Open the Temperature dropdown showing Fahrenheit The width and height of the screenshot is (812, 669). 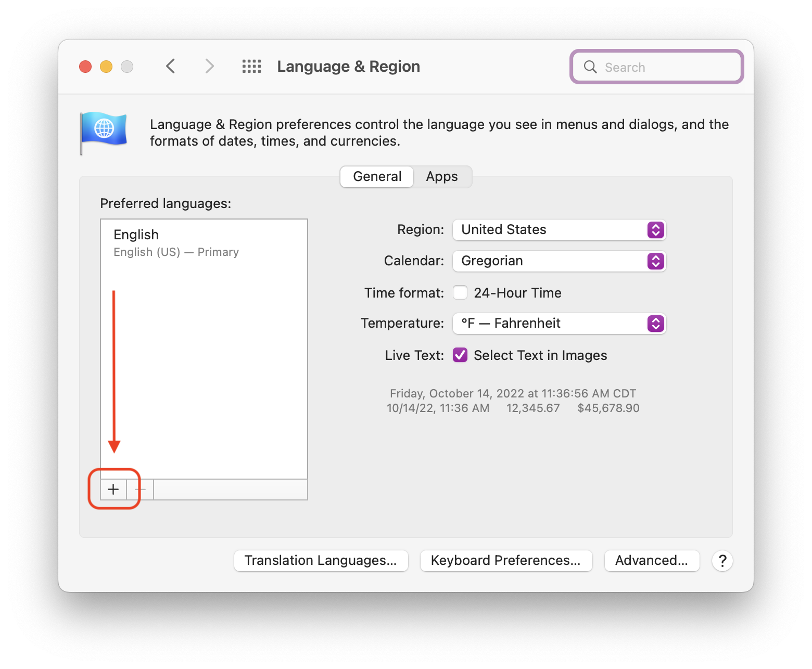point(560,324)
